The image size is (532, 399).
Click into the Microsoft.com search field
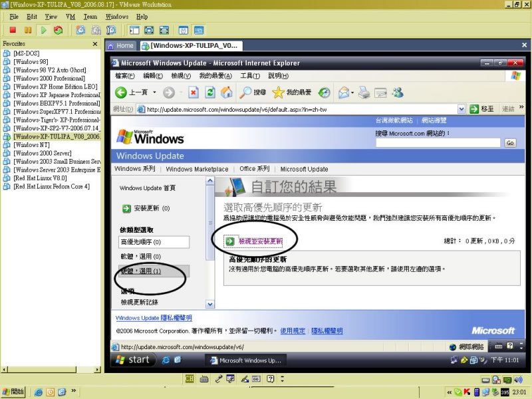click(438, 142)
